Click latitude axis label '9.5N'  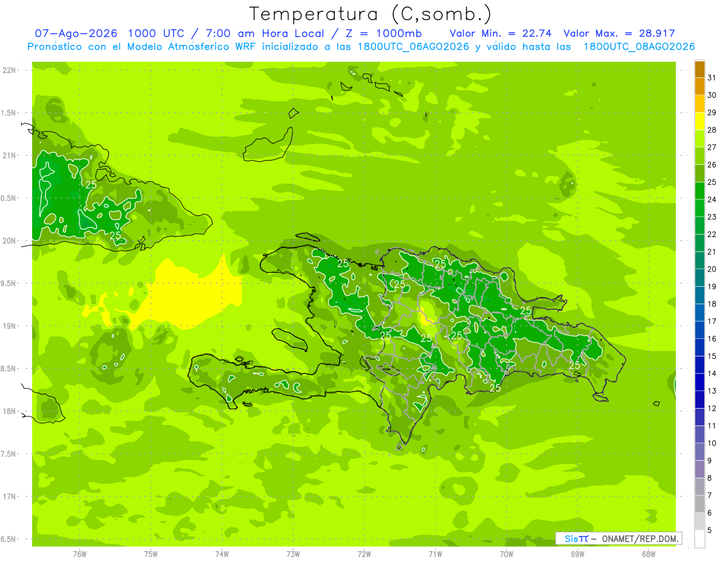(8, 284)
